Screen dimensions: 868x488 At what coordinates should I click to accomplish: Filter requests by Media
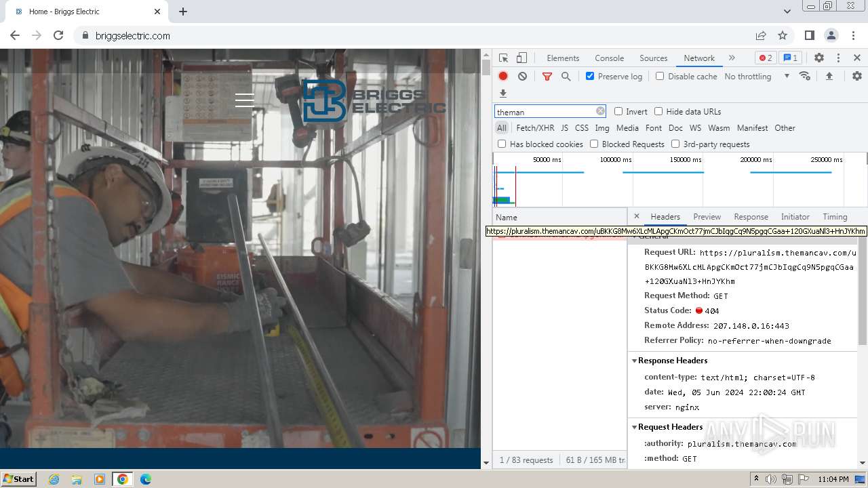click(627, 128)
